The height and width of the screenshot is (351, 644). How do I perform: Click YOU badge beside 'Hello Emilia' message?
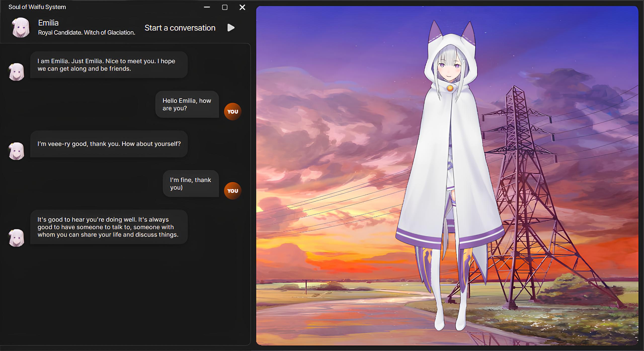click(232, 112)
